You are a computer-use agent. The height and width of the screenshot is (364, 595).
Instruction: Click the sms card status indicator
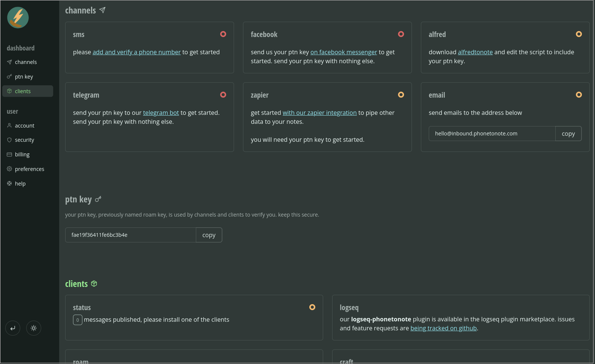click(x=223, y=34)
